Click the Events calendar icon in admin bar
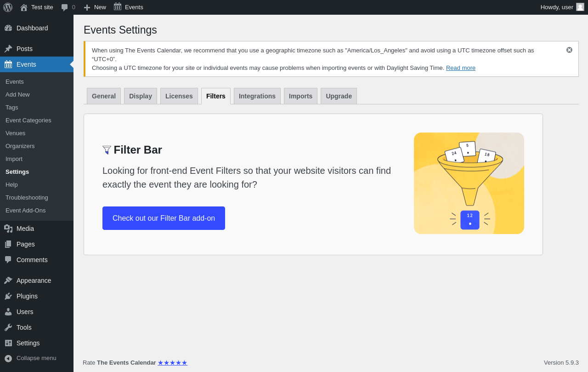Image resolution: width=588 pixels, height=372 pixels. (x=118, y=7)
